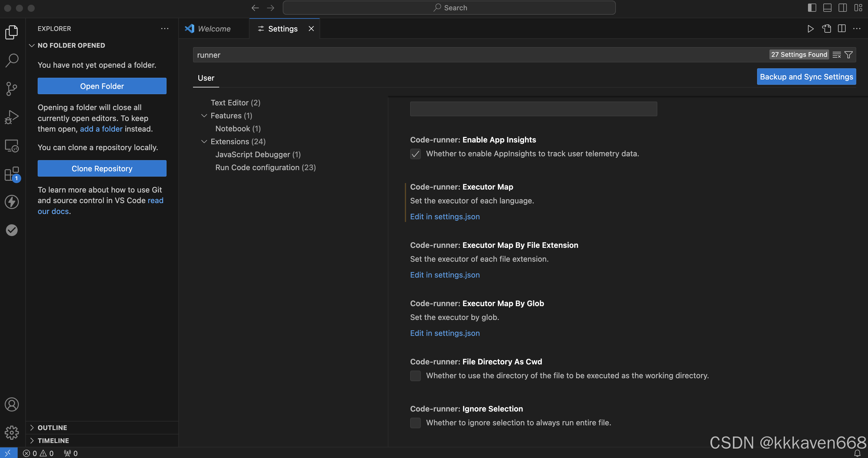Disable the Enable App Insights telemetry checkbox

pos(415,154)
